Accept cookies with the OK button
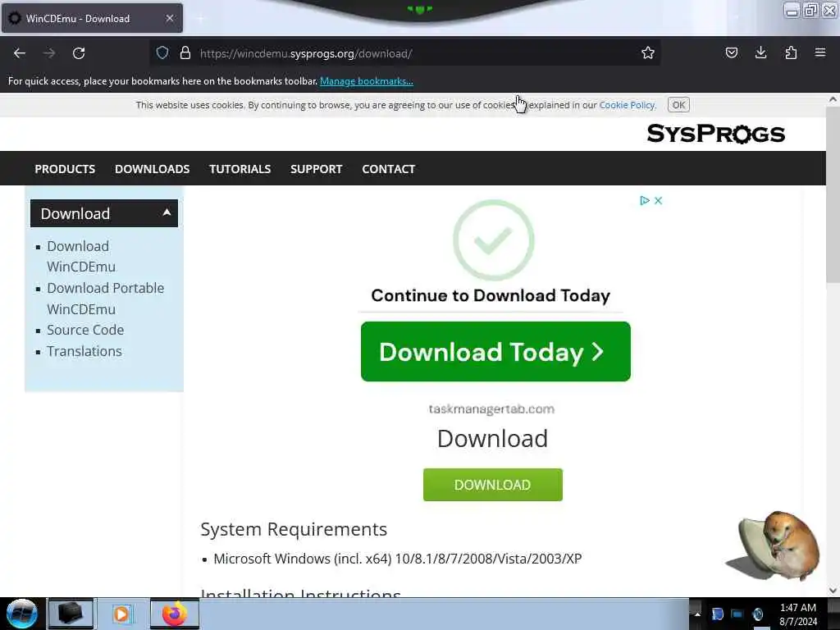 (x=678, y=105)
